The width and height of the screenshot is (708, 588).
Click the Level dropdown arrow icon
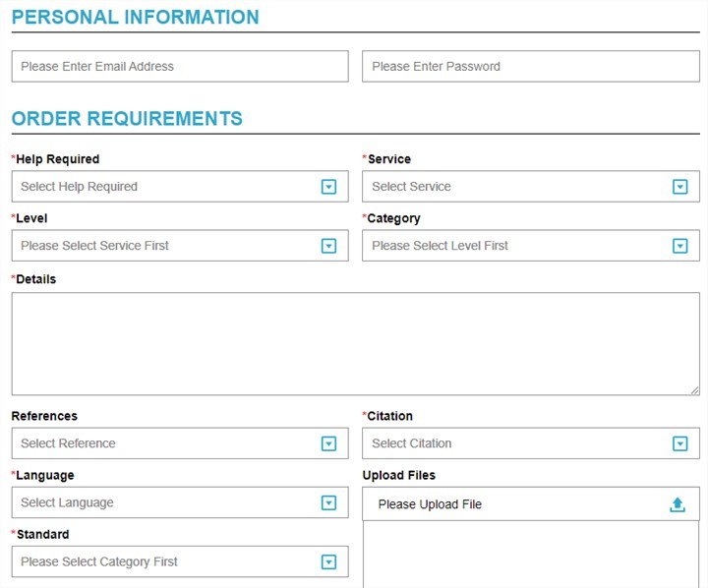coord(328,246)
